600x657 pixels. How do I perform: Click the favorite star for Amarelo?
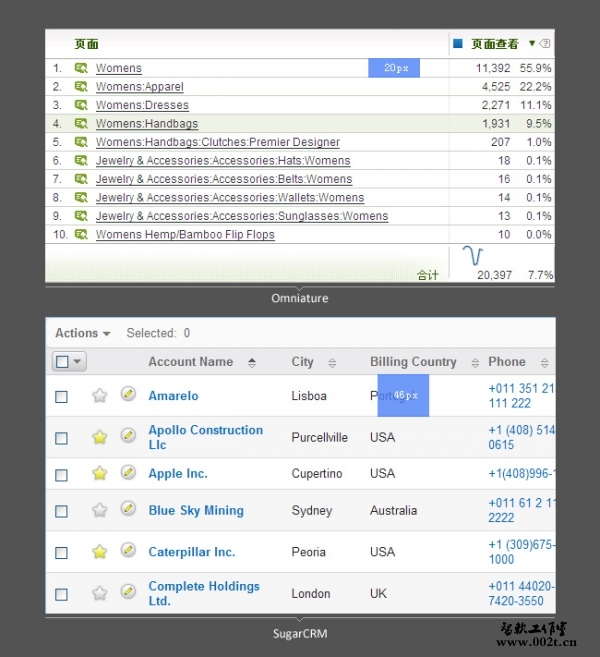[99, 396]
